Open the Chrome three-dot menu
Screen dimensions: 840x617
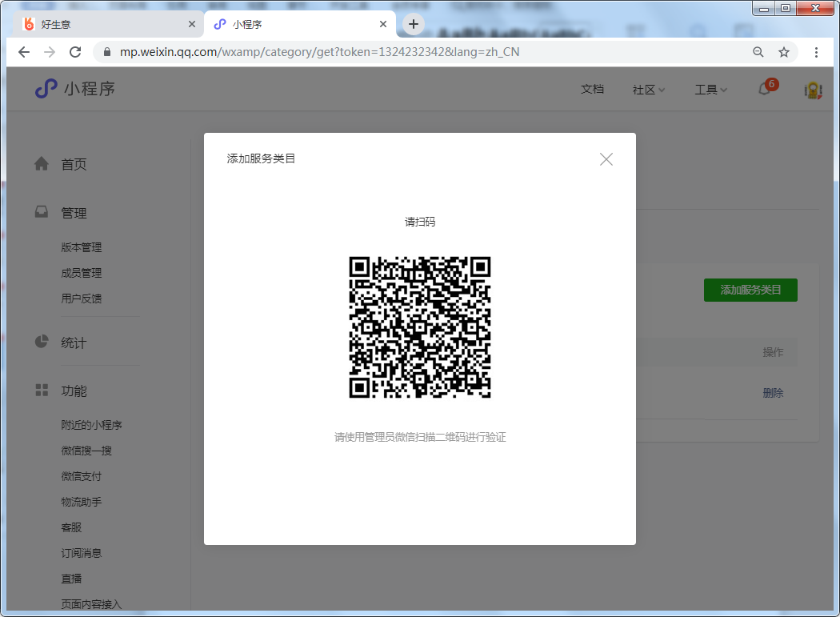816,52
